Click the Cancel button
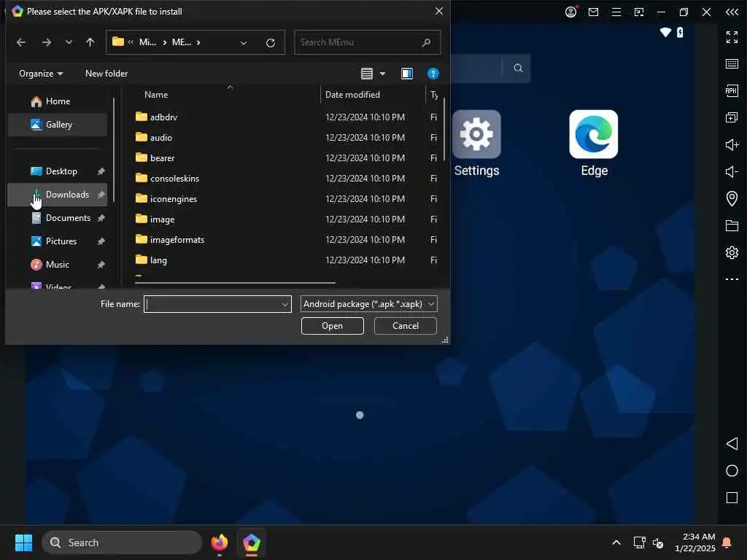747x560 pixels. click(x=406, y=326)
